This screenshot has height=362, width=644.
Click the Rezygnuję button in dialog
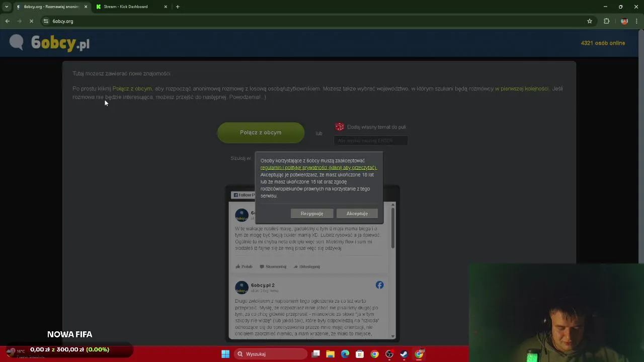pos(312,214)
